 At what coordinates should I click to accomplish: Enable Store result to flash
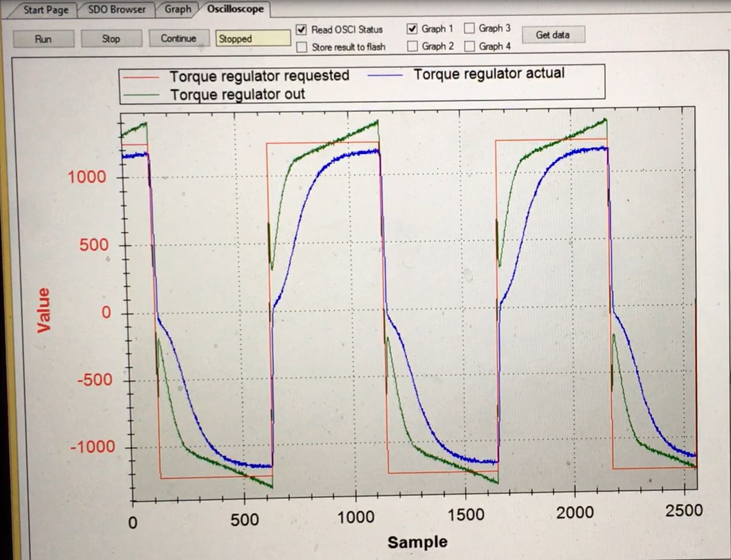click(302, 47)
